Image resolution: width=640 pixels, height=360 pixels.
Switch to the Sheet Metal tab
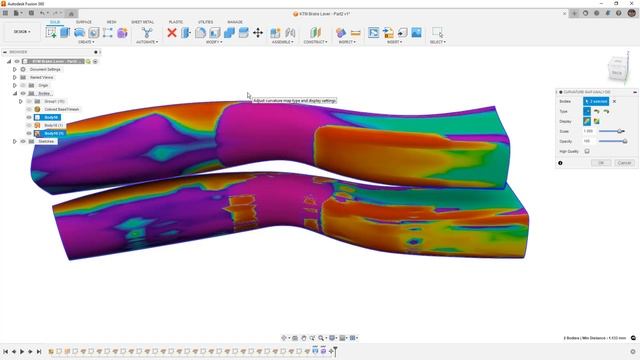pyautogui.click(x=142, y=22)
